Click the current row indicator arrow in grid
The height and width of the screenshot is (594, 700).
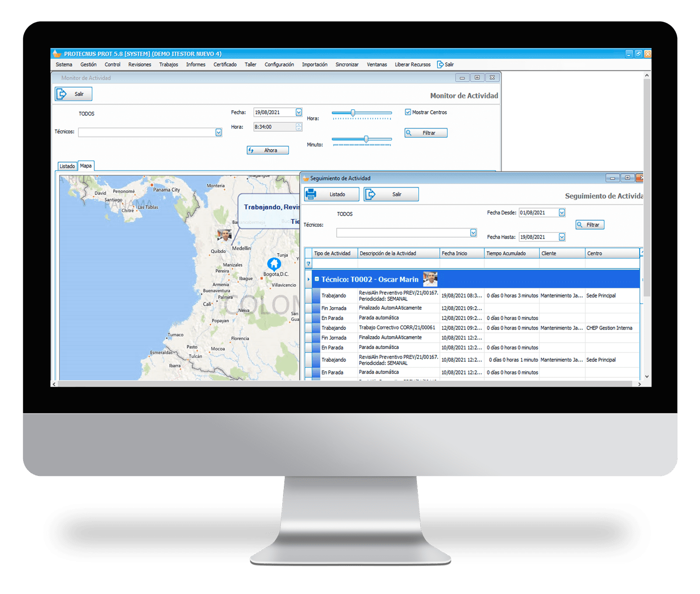308,279
